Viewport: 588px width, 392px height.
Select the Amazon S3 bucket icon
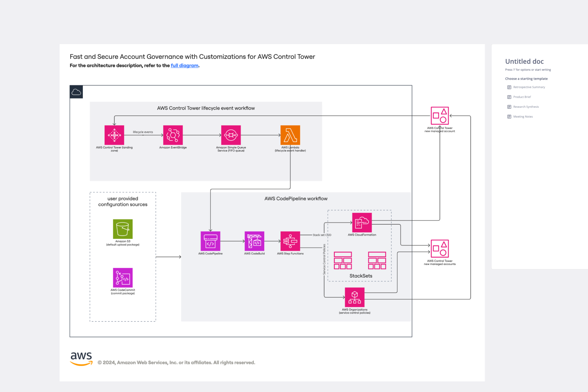pyautogui.click(x=123, y=229)
